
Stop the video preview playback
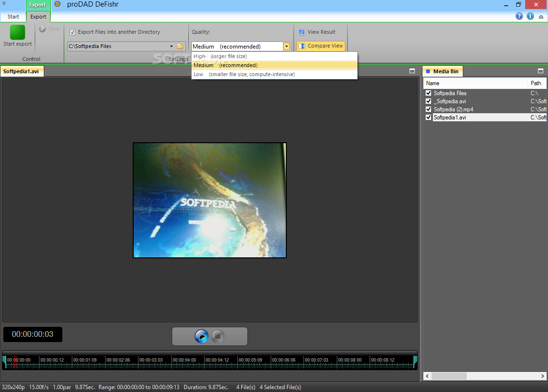(218, 336)
